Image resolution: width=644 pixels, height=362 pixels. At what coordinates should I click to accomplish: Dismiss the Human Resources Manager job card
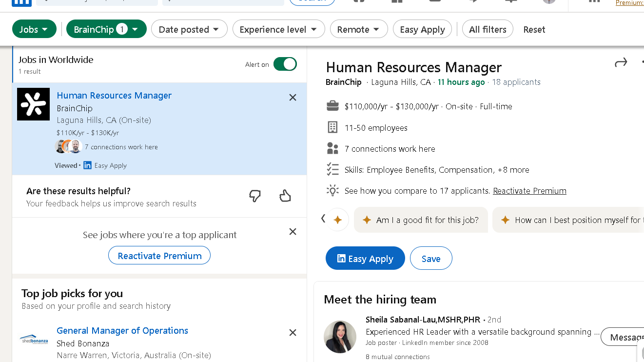pos(293,98)
